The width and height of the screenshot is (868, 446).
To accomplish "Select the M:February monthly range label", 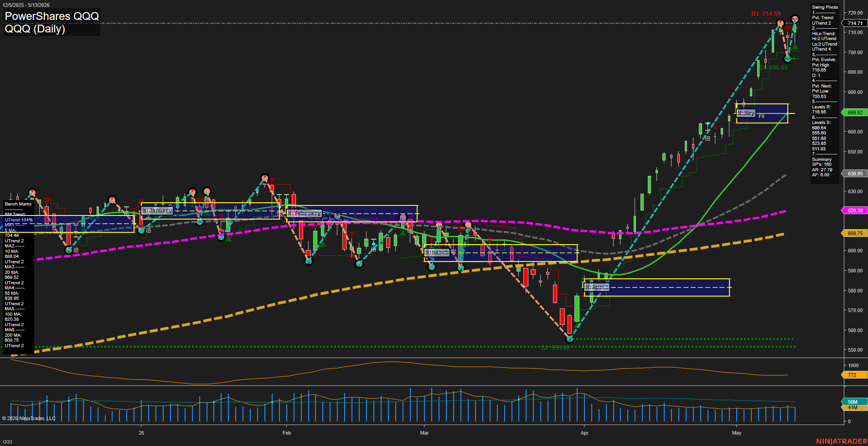I will 305,213.
